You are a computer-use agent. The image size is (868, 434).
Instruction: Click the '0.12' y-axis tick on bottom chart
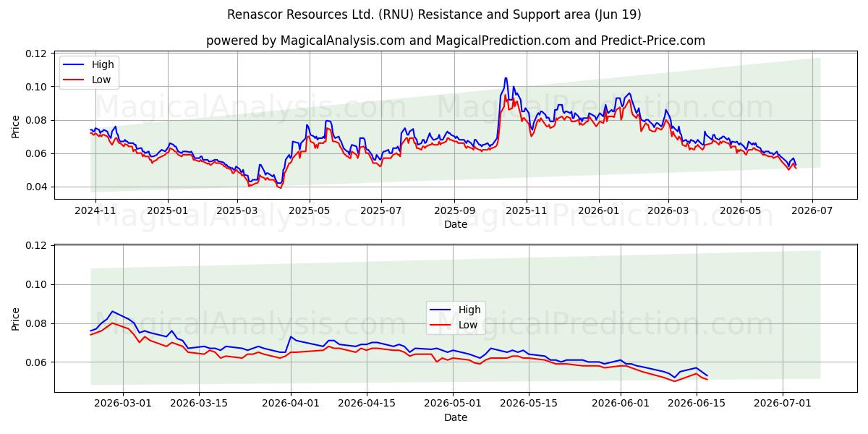[36, 246]
